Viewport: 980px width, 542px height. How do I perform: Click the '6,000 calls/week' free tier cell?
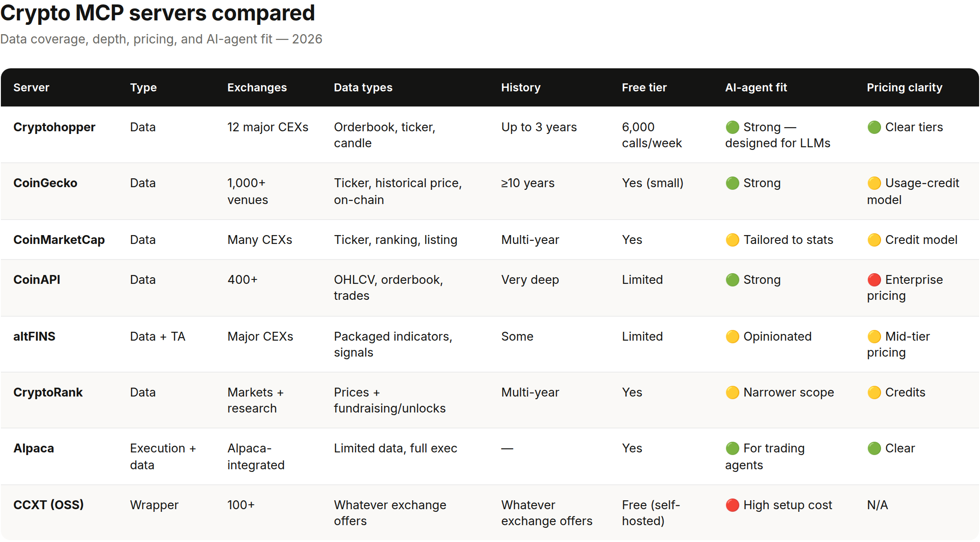pyautogui.click(x=652, y=135)
